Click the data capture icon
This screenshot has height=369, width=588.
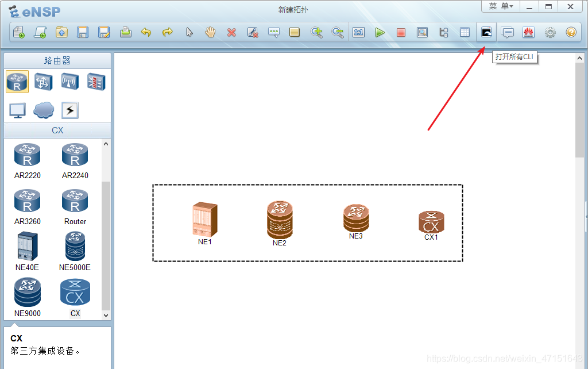click(x=422, y=32)
